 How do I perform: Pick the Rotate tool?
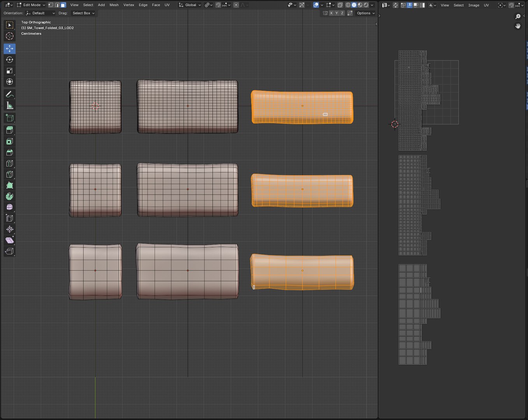10,59
